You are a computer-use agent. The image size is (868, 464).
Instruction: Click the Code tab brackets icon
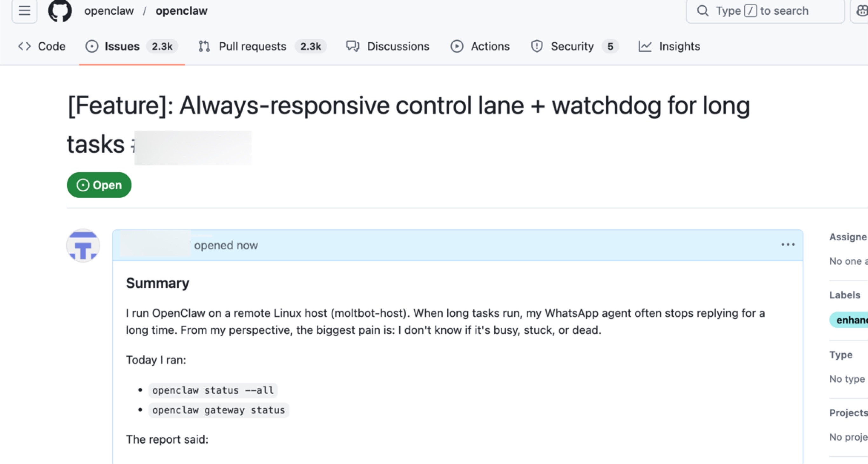coord(24,46)
